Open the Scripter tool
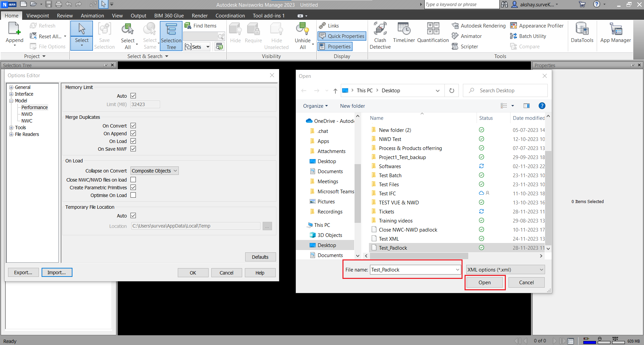This screenshot has height=345, width=644. pyautogui.click(x=465, y=47)
